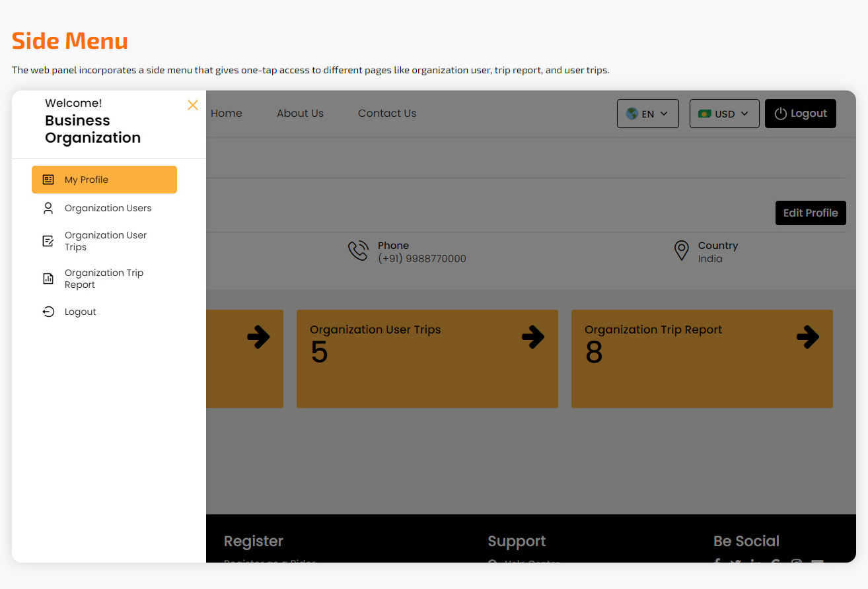Click the arrow on the Organization Trip Report card
This screenshot has width=868, height=589.
(x=808, y=337)
